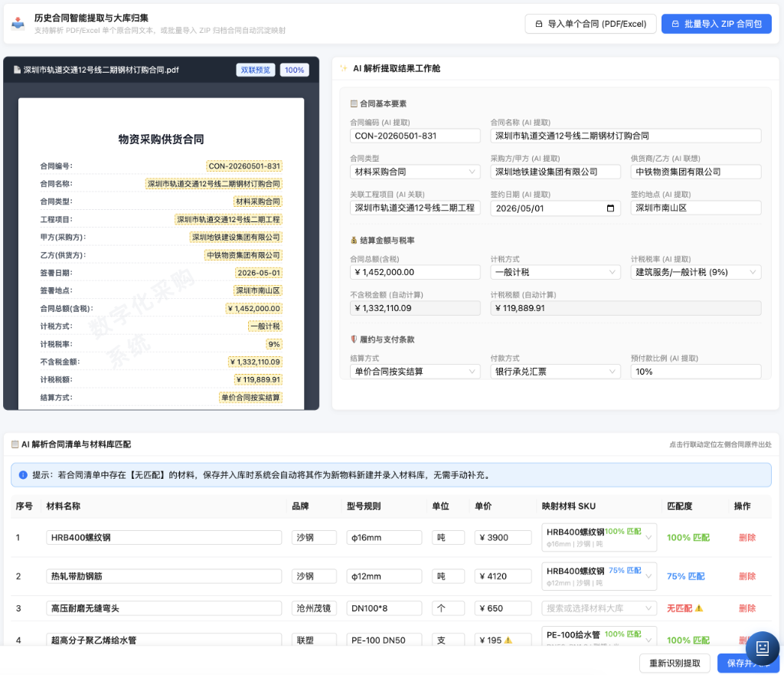Delete the HRB400螺纹钢 row
The height and width of the screenshot is (675, 784).
click(747, 537)
